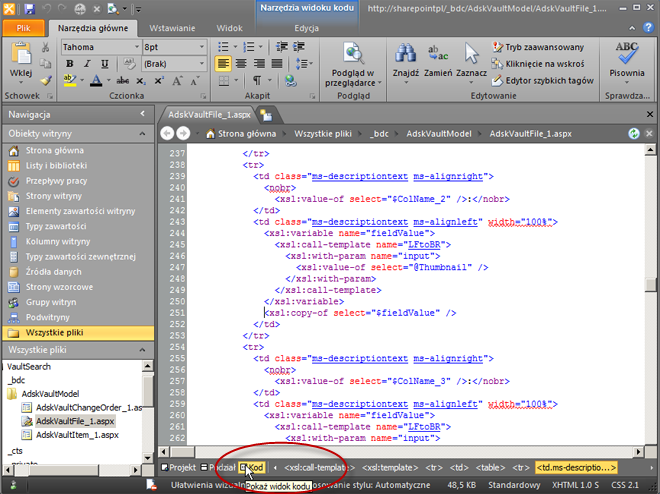This screenshot has width=660, height=494.
Task: Click the refresh icon in breadcrumb bar
Action: 633,134
